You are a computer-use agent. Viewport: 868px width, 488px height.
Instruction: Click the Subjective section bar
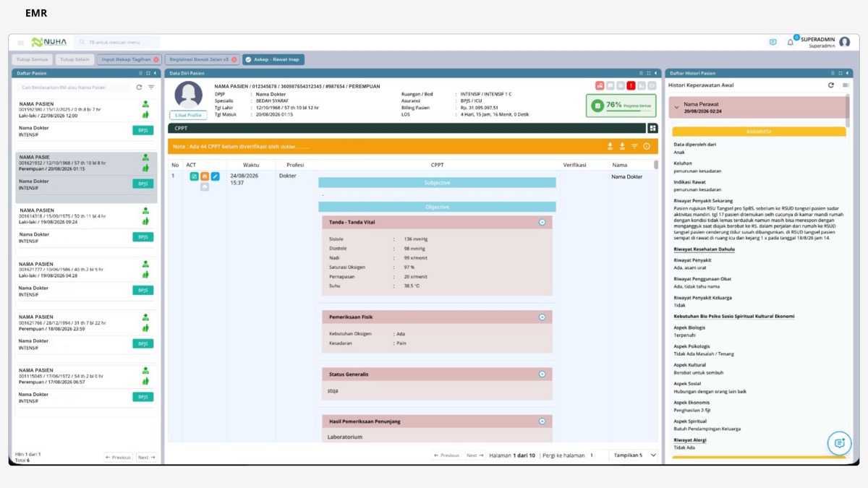[x=437, y=183]
